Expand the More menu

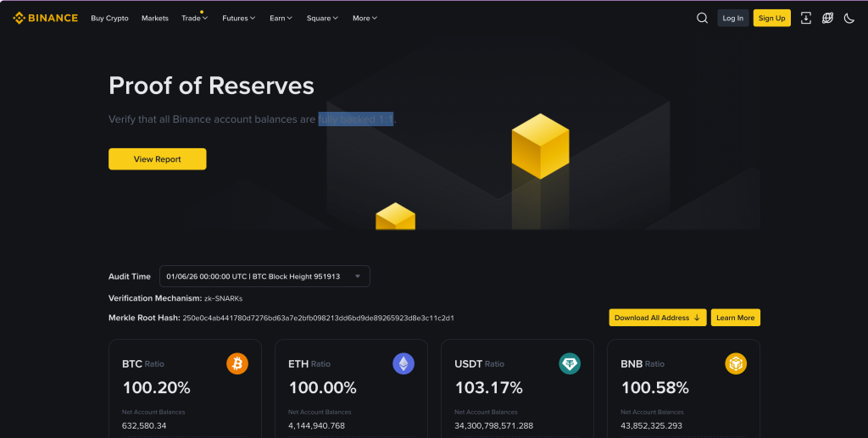coord(364,19)
